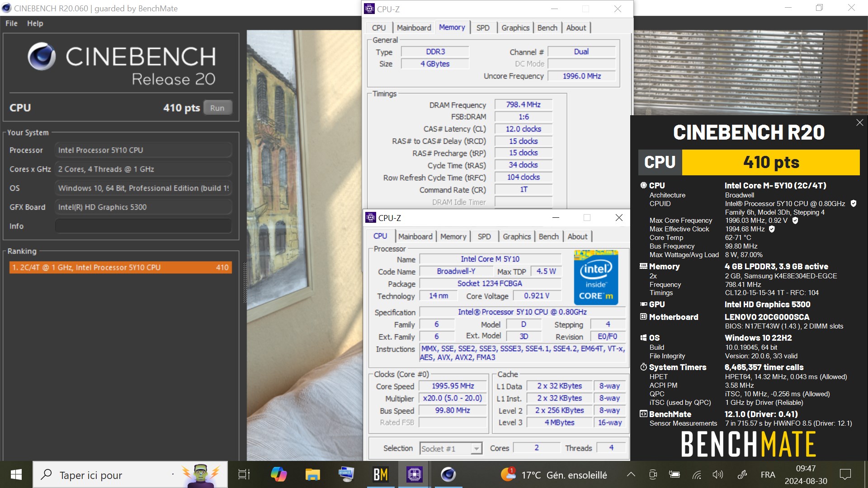Open SPD tab in lower CPU-Z window

click(x=484, y=236)
